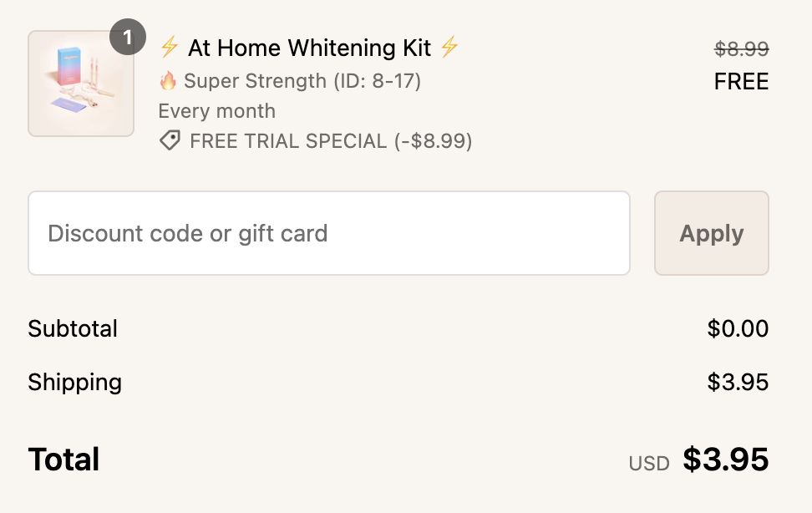
Task: Click the quantity badge showing 1
Action: [x=128, y=38]
